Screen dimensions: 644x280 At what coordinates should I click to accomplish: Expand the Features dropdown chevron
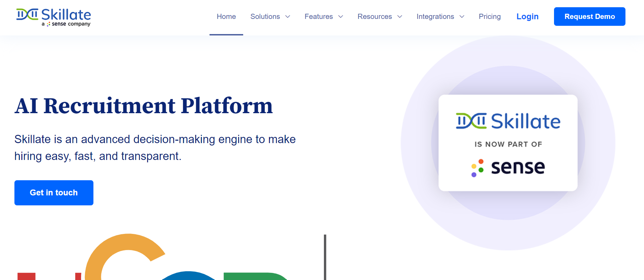click(341, 17)
